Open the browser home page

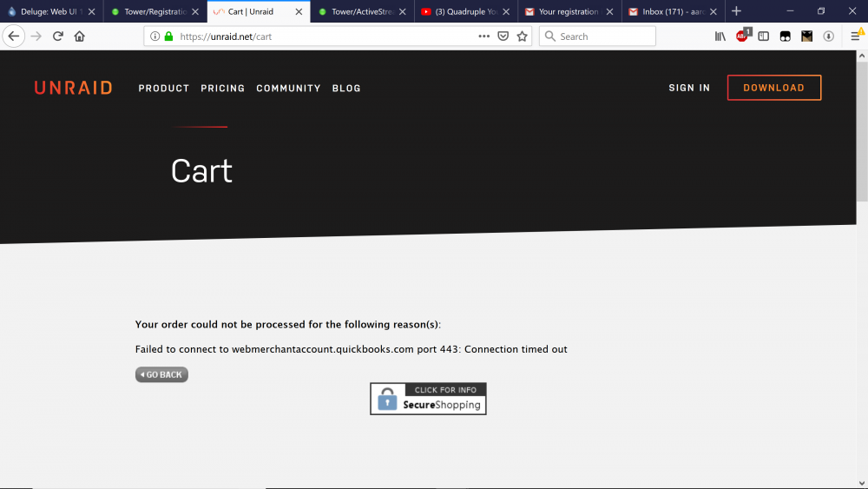pos(80,36)
